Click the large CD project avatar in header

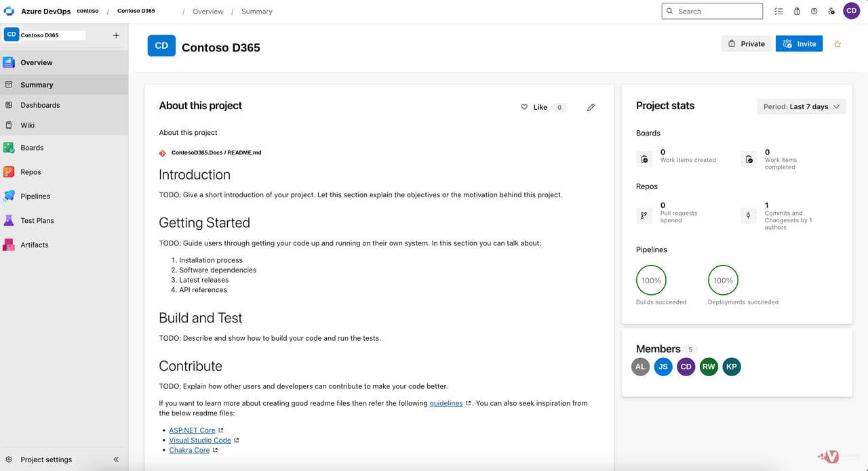(161, 46)
